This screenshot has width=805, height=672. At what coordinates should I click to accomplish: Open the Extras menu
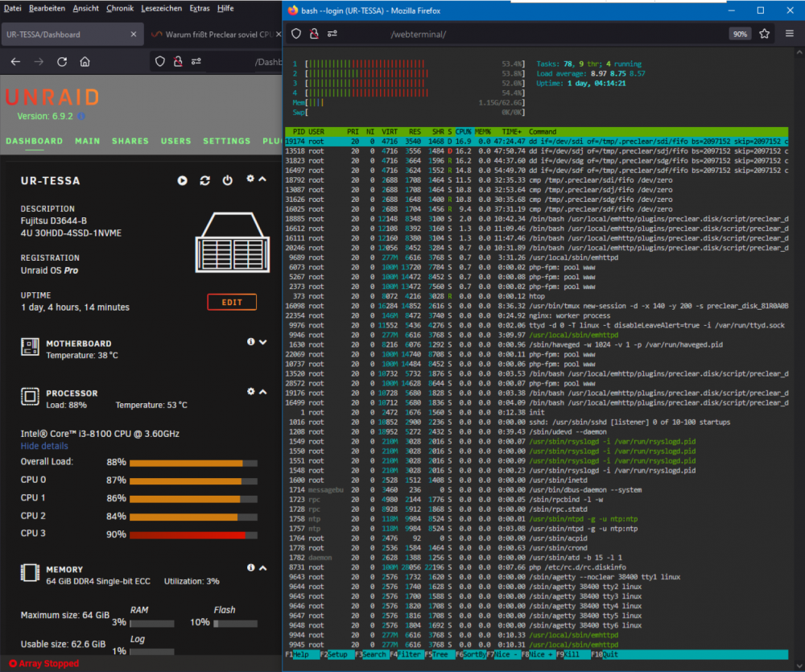click(199, 8)
